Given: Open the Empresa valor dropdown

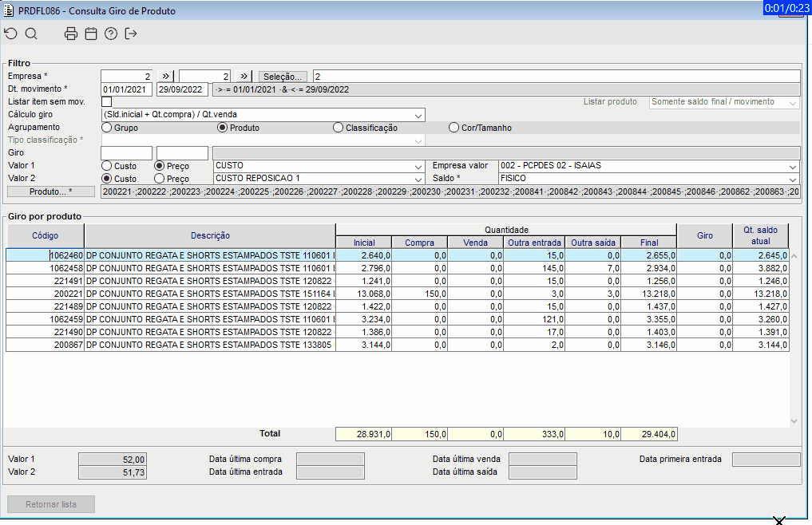Looking at the screenshot, I should (x=792, y=166).
